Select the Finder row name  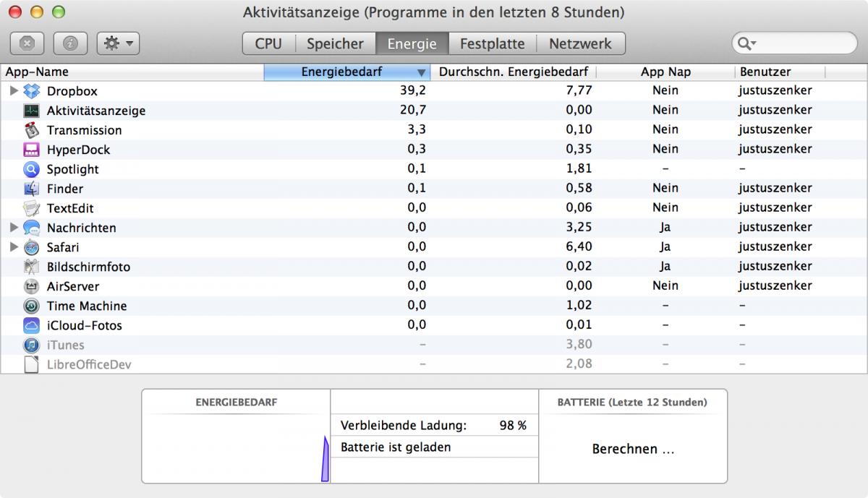pyautogui.click(x=65, y=189)
